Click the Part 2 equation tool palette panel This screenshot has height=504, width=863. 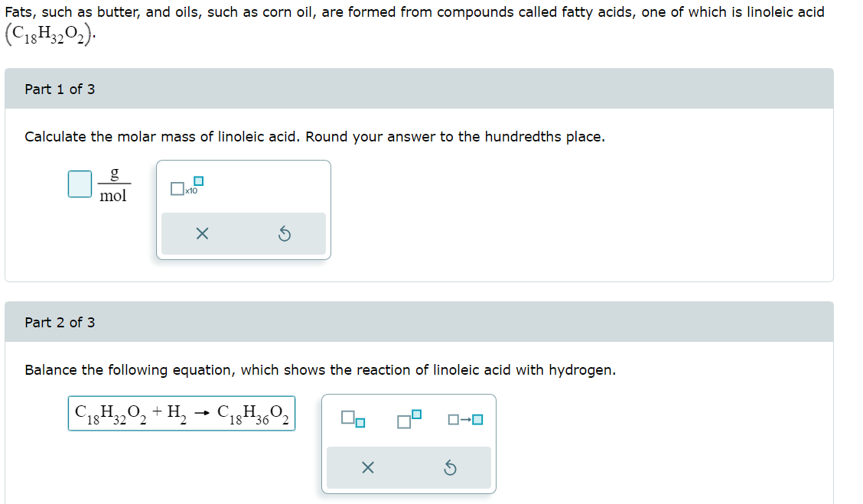tap(409, 444)
